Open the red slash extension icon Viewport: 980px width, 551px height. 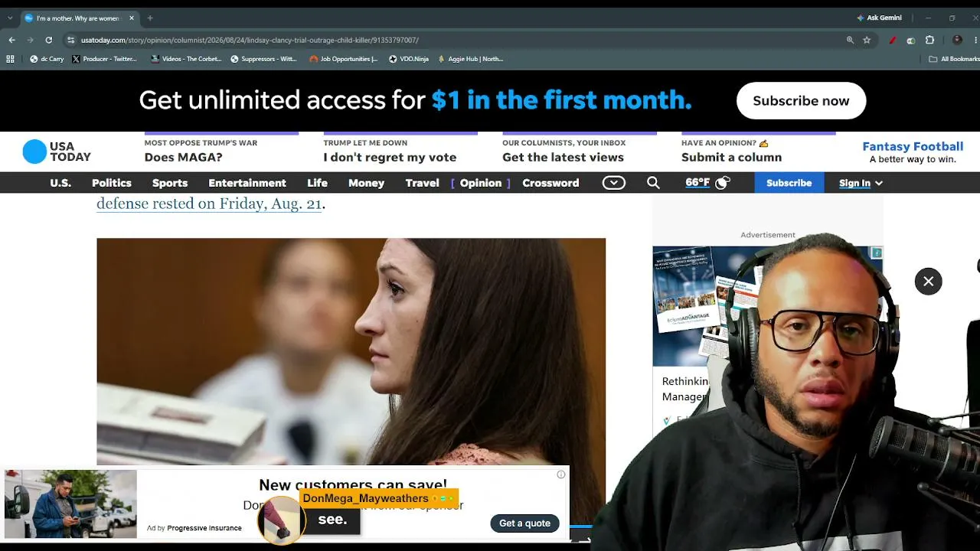(893, 40)
